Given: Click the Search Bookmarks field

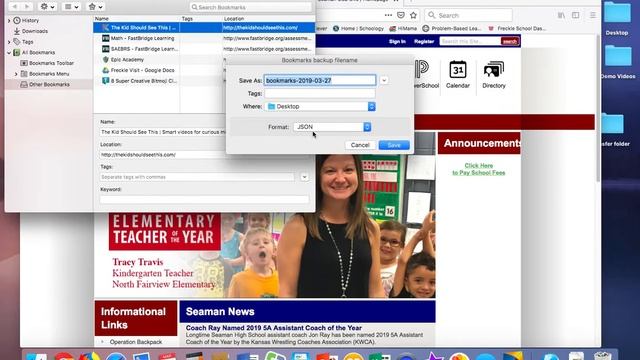Looking at the screenshot, I should [x=251, y=7].
